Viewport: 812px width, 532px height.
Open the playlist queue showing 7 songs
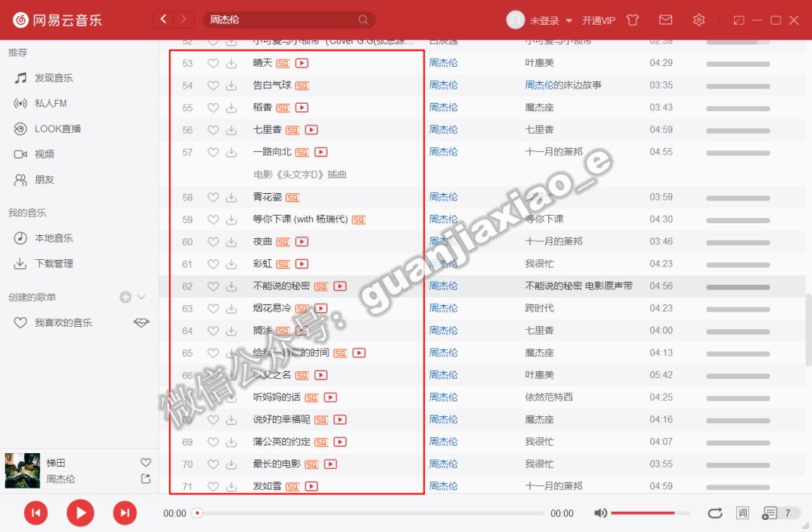click(x=771, y=512)
